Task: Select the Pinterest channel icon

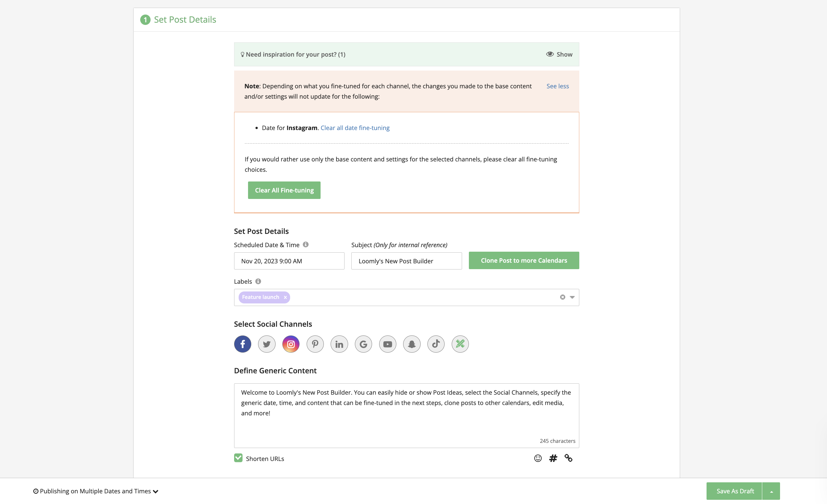Action: pos(315,344)
